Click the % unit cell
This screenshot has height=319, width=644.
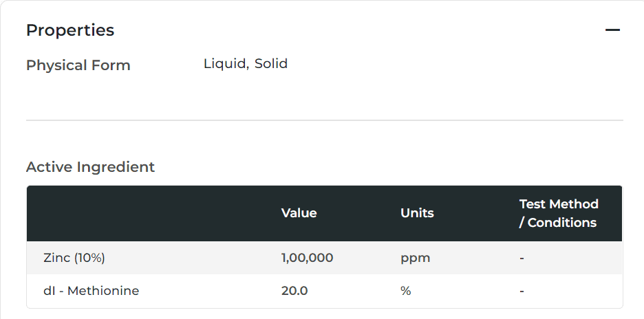tap(405, 291)
